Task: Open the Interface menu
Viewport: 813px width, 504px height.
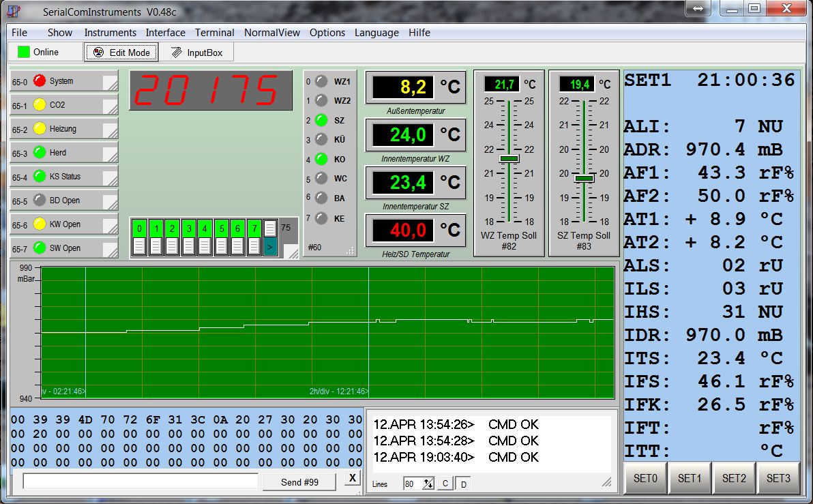Action: click(166, 33)
